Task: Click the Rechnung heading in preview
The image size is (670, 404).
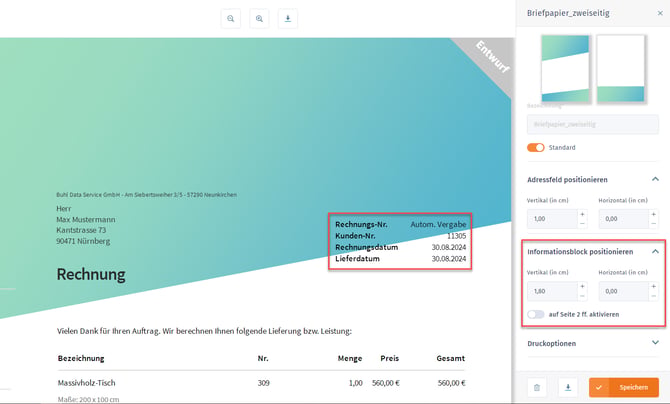Action: (91, 274)
